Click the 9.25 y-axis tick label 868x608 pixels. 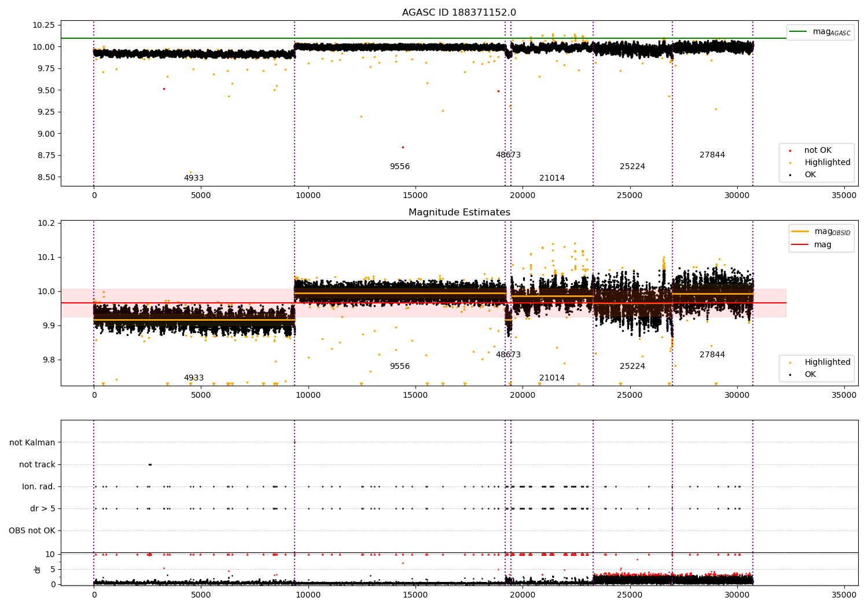(x=46, y=112)
